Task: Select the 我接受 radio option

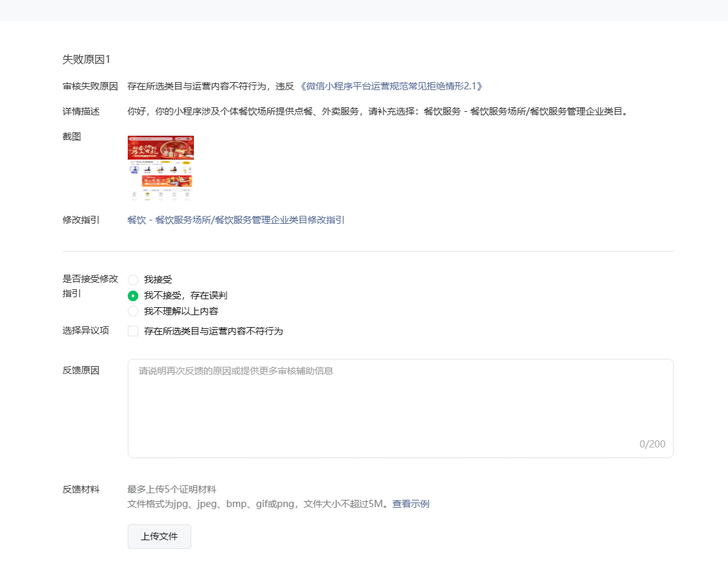Action: (x=133, y=279)
